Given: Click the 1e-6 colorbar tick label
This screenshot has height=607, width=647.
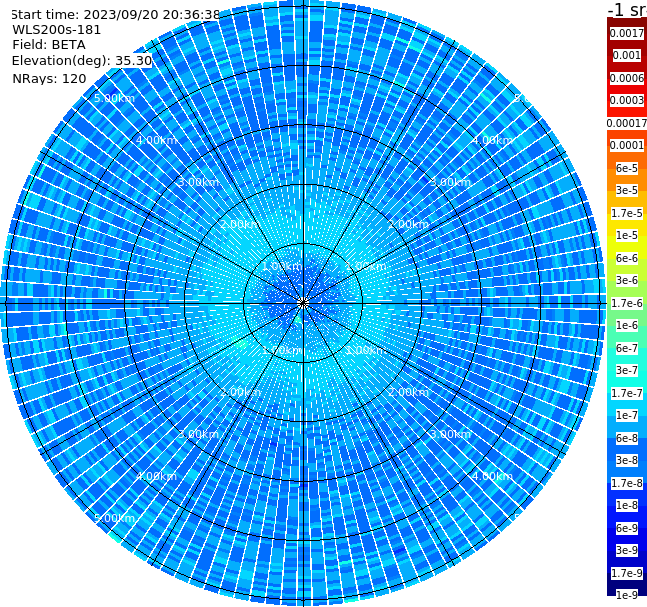Looking at the screenshot, I should 627,325.
